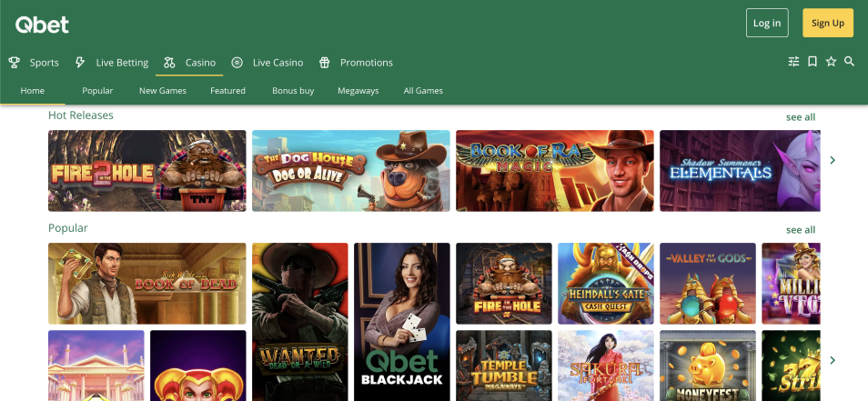Click the Qbet logo
Viewport: 868px width, 401px height.
(x=42, y=25)
